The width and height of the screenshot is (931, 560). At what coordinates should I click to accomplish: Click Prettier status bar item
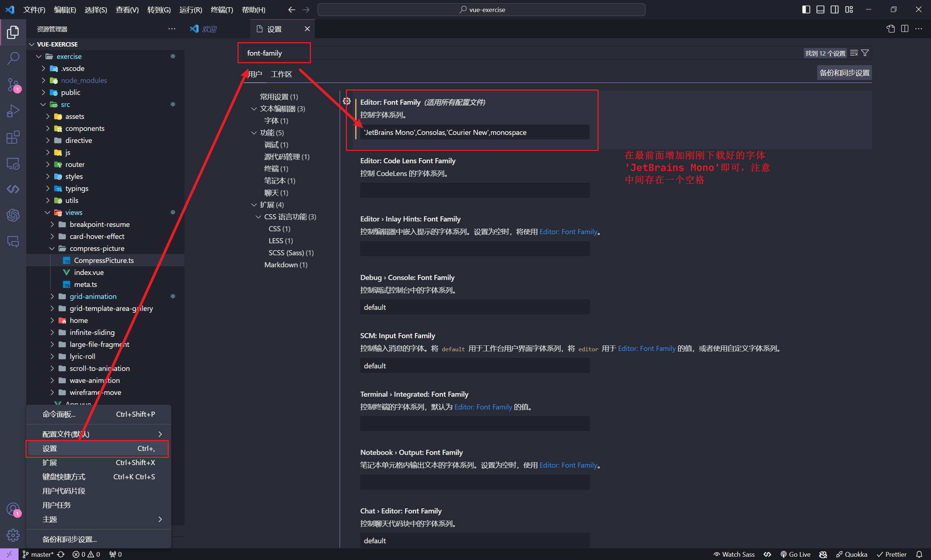(x=892, y=554)
